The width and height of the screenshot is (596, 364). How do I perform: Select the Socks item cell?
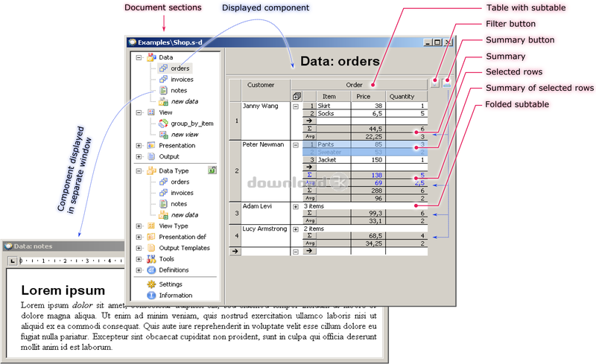pyautogui.click(x=334, y=113)
